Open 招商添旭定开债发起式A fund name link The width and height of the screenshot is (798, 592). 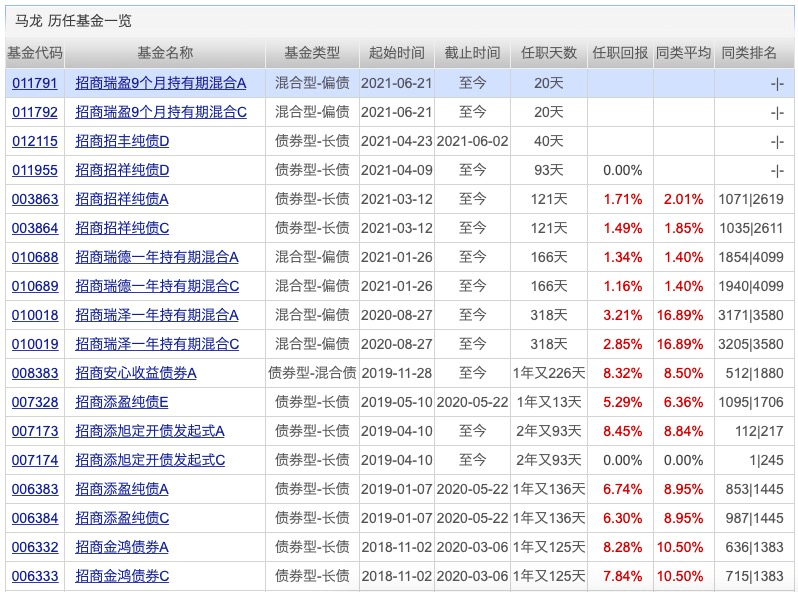150,431
